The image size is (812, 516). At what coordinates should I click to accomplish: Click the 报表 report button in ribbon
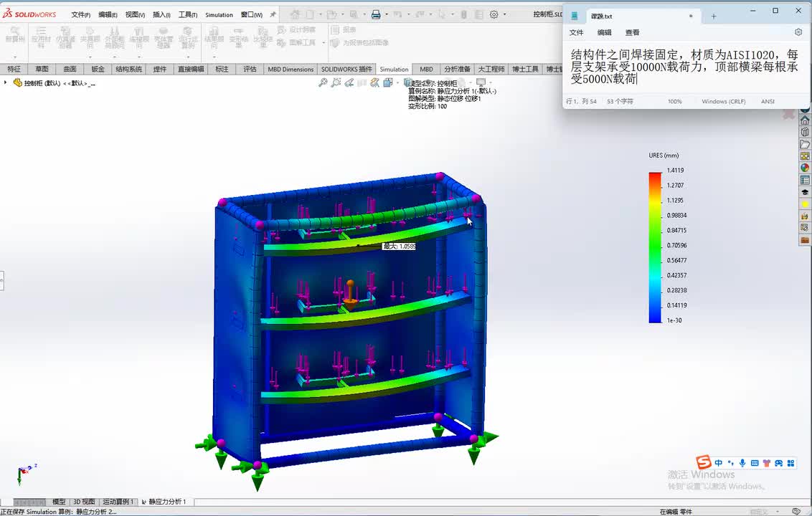pyautogui.click(x=344, y=29)
